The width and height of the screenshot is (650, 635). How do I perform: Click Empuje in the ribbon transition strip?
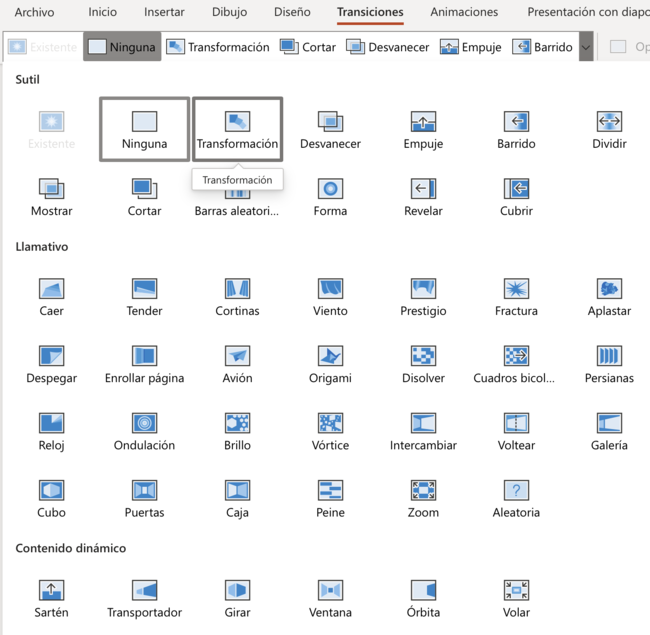tap(470, 47)
